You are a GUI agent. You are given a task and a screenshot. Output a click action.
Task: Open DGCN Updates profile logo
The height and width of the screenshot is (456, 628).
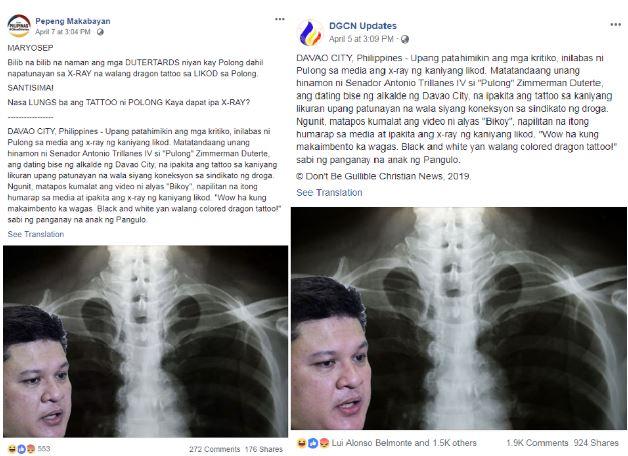(311, 33)
